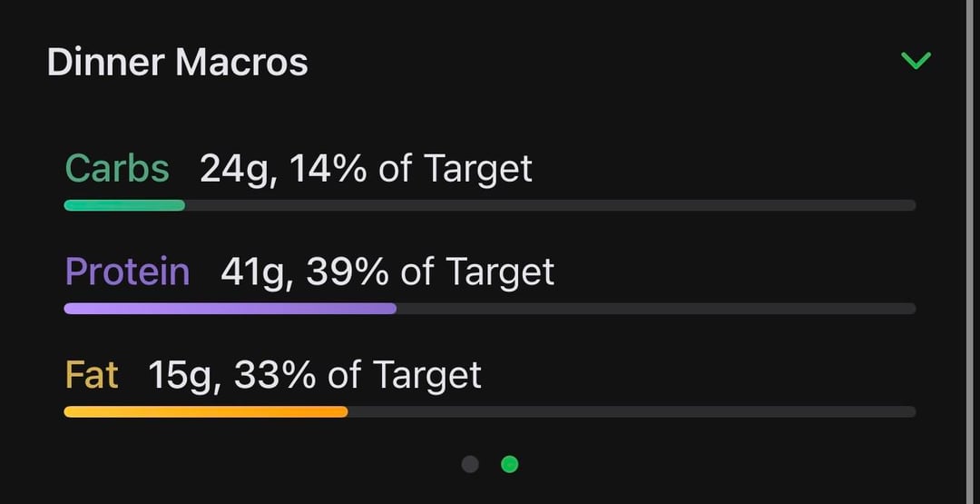Select the active green page indicator dot

click(510, 464)
